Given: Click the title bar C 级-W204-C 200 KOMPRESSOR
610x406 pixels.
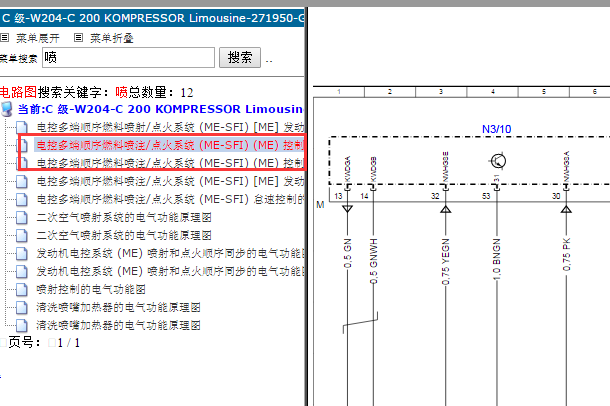Looking at the screenshot, I should 152,18.
